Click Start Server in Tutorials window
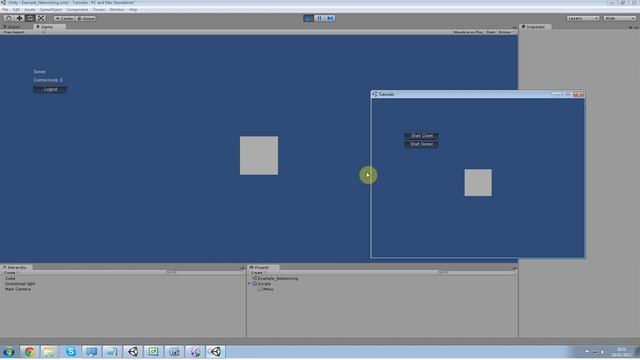This screenshot has width=640, height=360. pyautogui.click(x=422, y=144)
